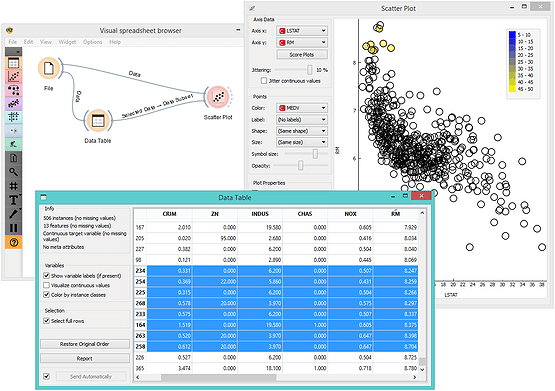Click the Restore Original Order button
The image size is (555, 391).
pyautogui.click(x=85, y=344)
